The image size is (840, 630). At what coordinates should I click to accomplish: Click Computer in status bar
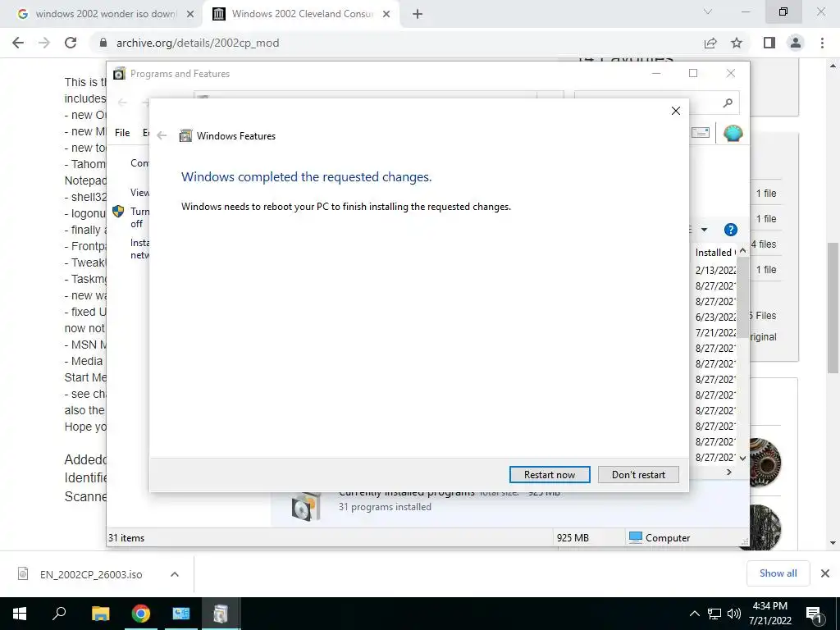660,538
